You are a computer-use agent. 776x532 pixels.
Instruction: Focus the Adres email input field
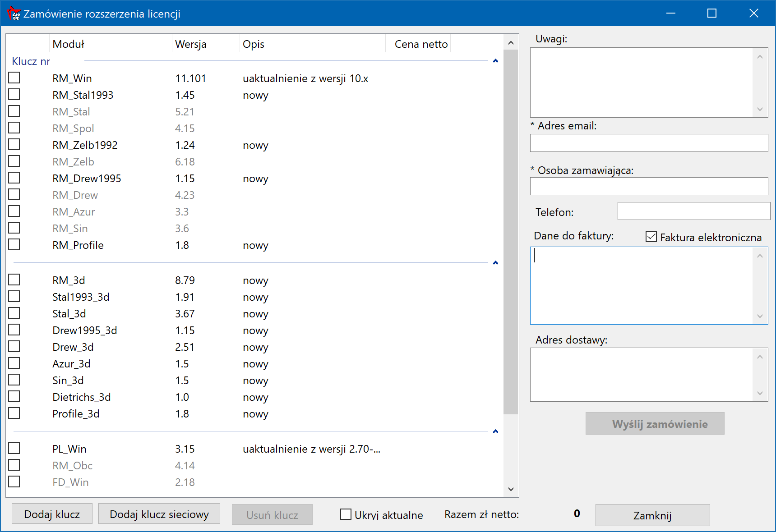pyautogui.click(x=649, y=143)
